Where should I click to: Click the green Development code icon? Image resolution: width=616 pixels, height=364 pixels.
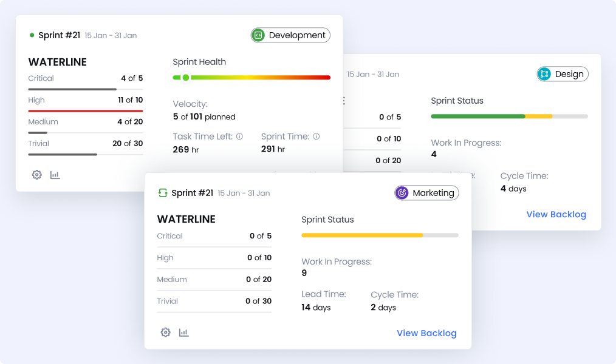[x=258, y=35]
